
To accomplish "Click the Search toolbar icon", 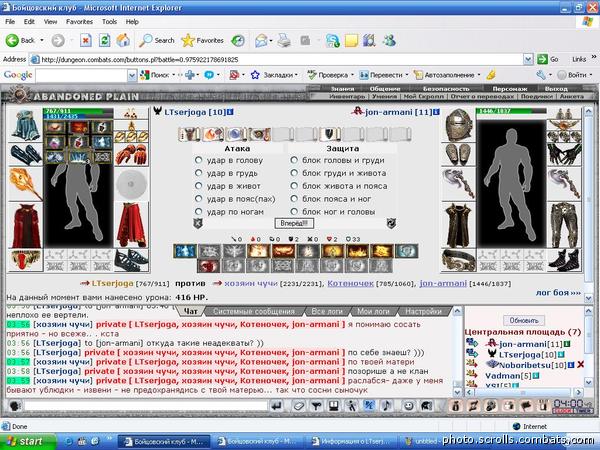I will (156, 40).
